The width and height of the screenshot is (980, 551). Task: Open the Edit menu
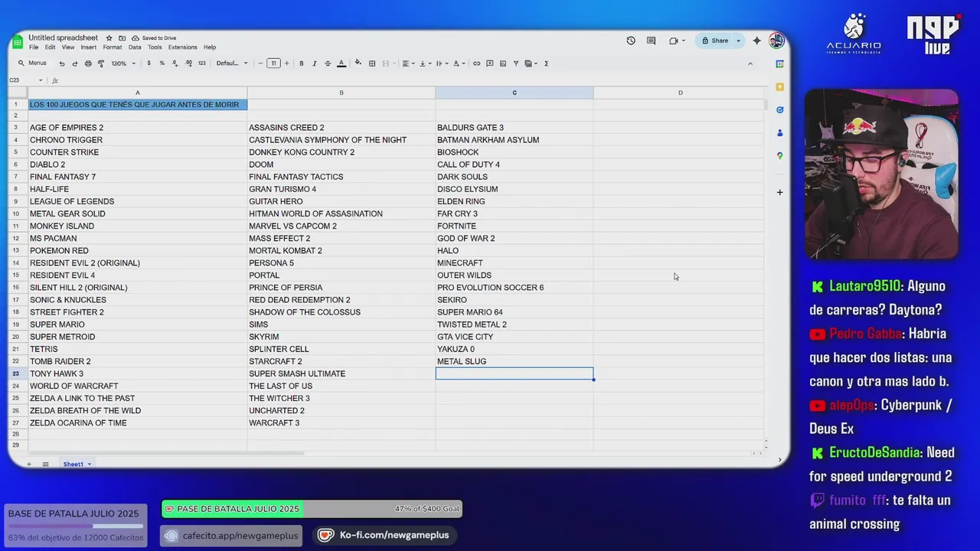(x=50, y=47)
